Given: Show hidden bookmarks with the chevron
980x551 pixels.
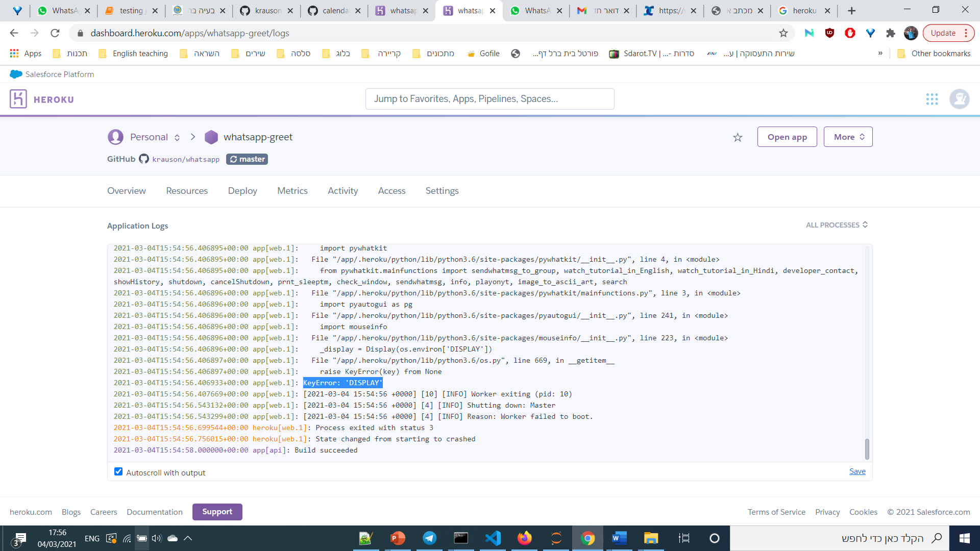Looking at the screenshot, I should click(880, 54).
